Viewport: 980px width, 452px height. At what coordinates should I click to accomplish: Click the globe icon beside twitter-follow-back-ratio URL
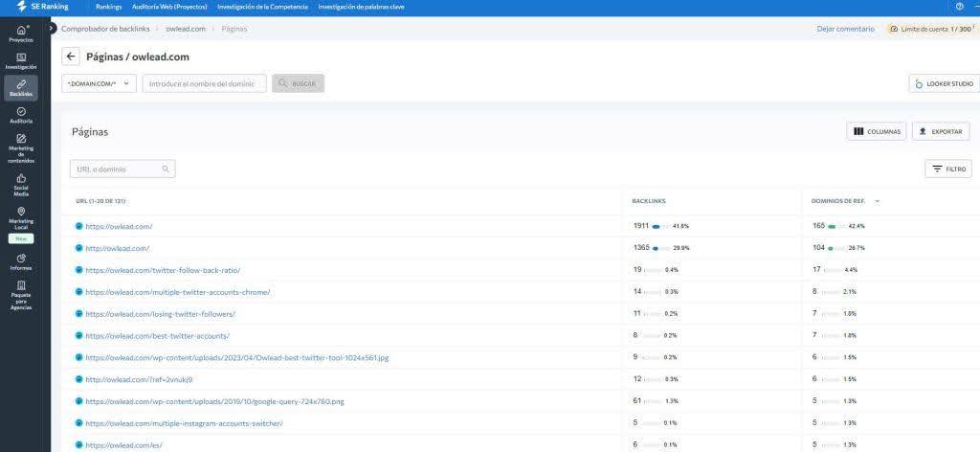click(x=78, y=270)
